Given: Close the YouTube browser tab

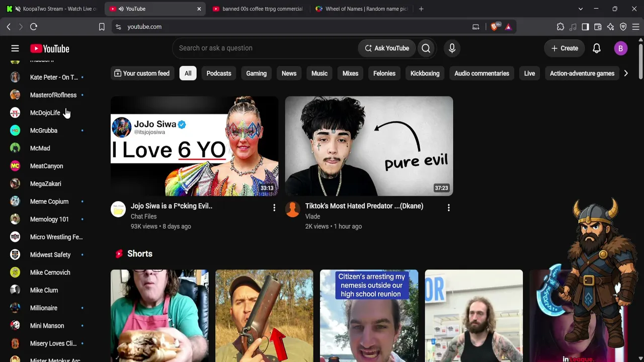Looking at the screenshot, I should pyautogui.click(x=199, y=9).
